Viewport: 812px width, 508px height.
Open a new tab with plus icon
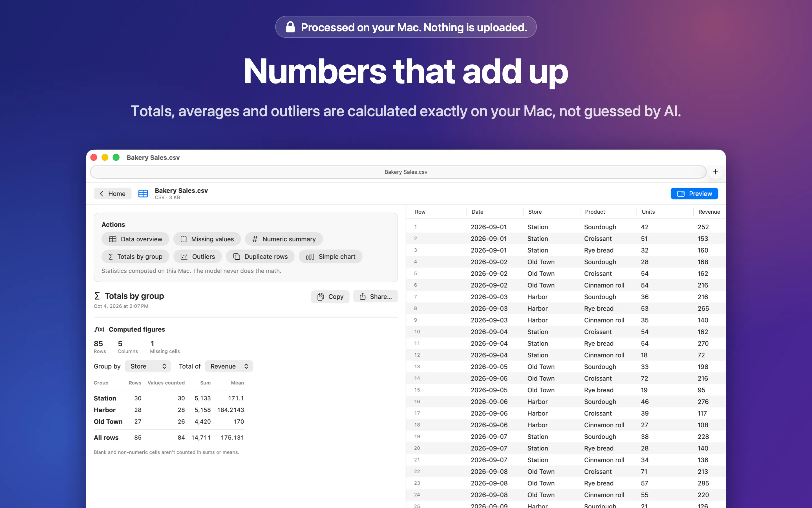[715, 172]
